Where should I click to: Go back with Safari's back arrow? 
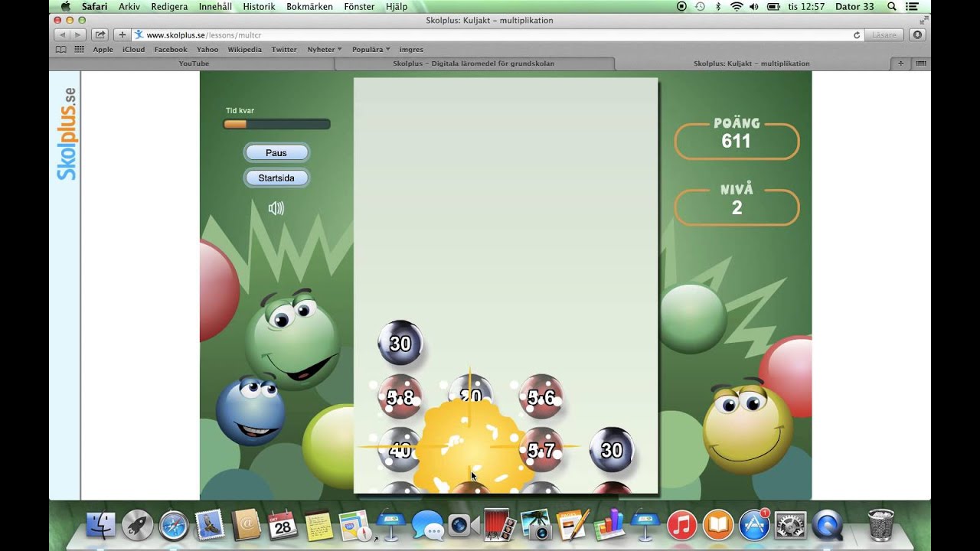click(x=61, y=35)
